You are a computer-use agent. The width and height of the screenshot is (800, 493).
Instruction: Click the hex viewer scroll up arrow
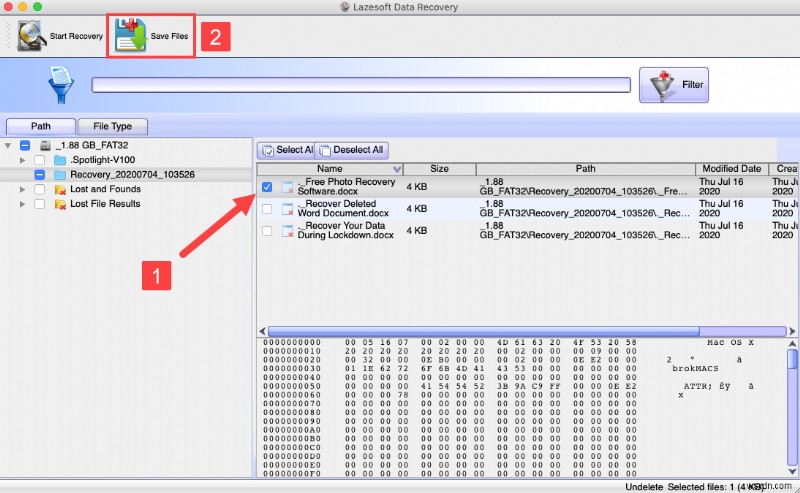point(792,344)
